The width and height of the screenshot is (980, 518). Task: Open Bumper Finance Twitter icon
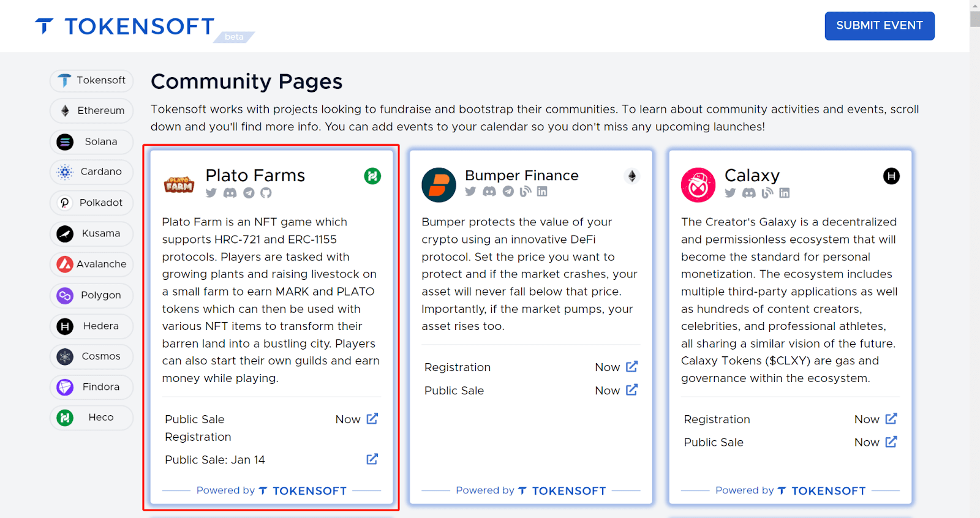(x=470, y=192)
